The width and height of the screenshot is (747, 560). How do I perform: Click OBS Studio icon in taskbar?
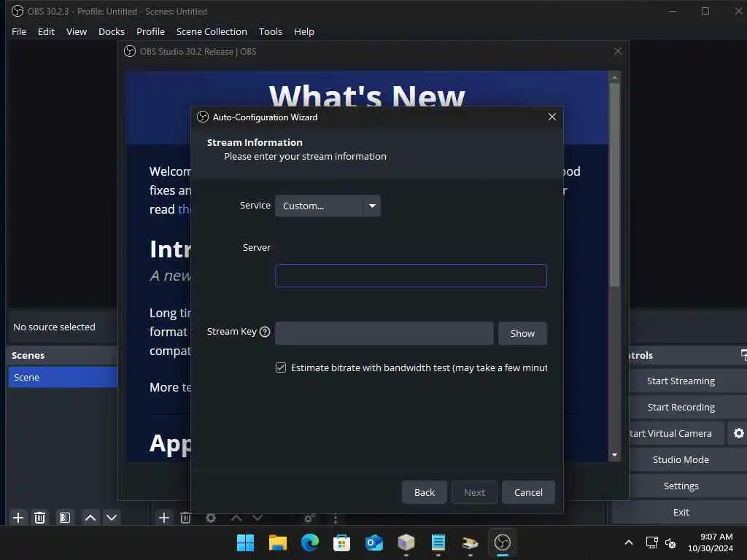point(503,542)
